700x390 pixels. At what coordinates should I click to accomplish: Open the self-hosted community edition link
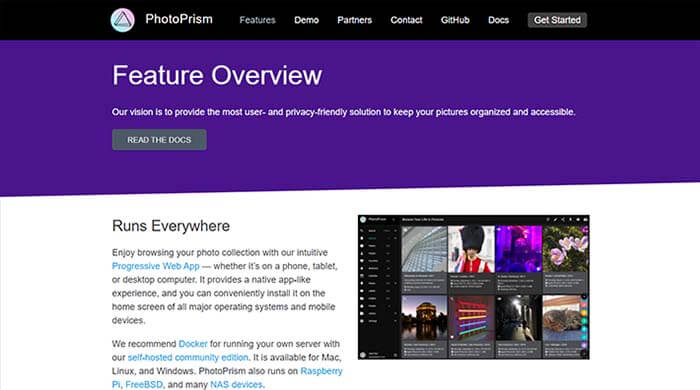[188, 357]
